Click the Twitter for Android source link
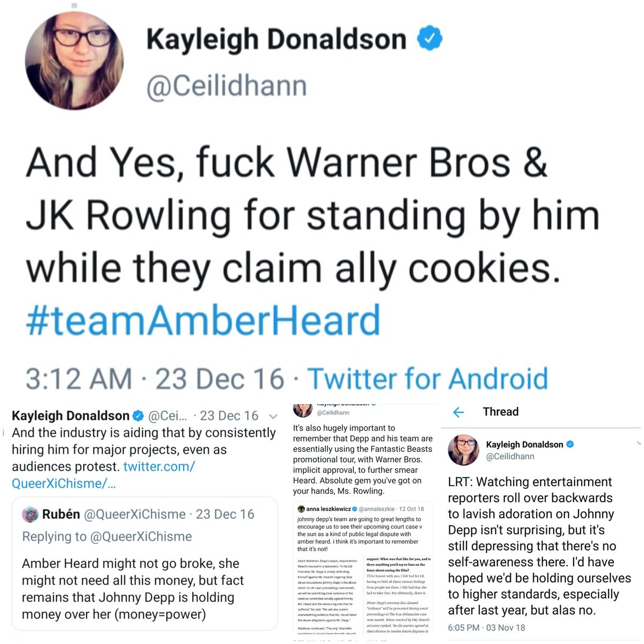644x644 pixels. (x=428, y=378)
